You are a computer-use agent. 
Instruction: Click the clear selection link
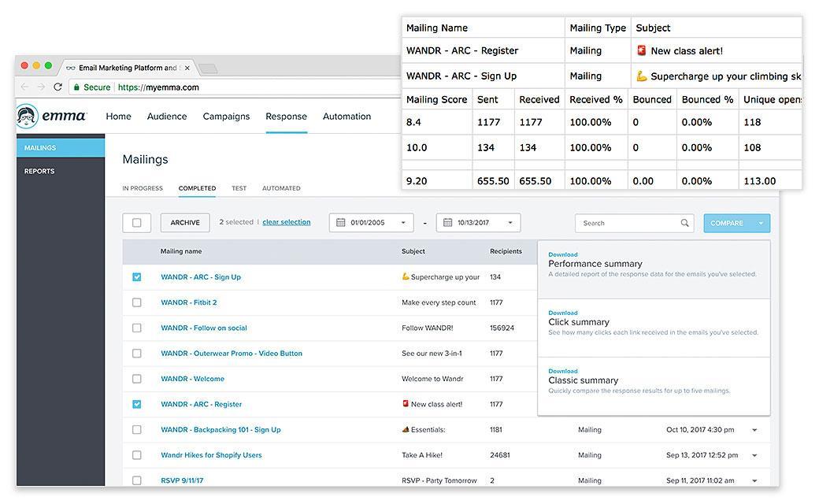click(x=286, y=222)
